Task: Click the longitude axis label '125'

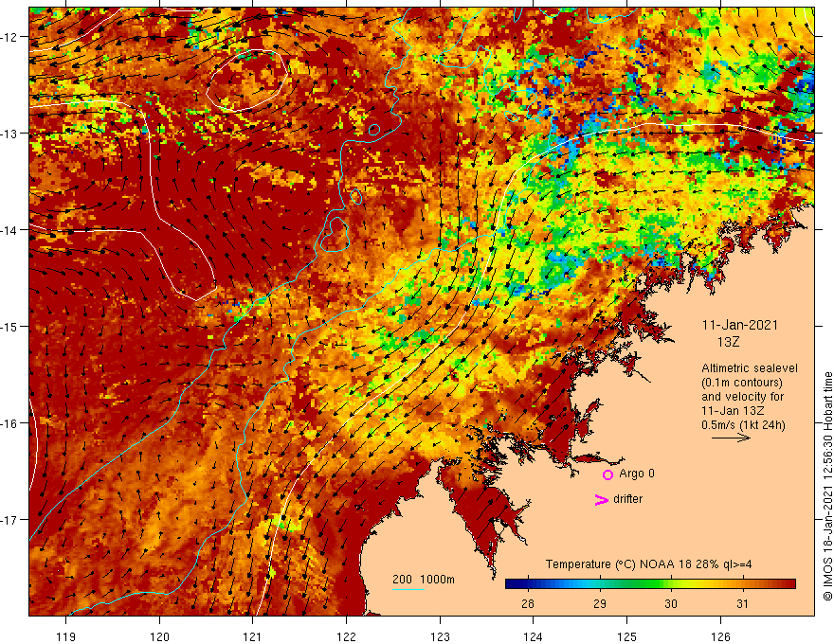Action: 627,636
